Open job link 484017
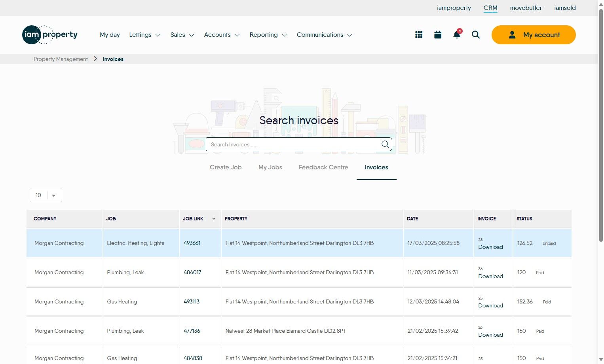Viewport: 604px width, 364px height. (x=192, y=272)
